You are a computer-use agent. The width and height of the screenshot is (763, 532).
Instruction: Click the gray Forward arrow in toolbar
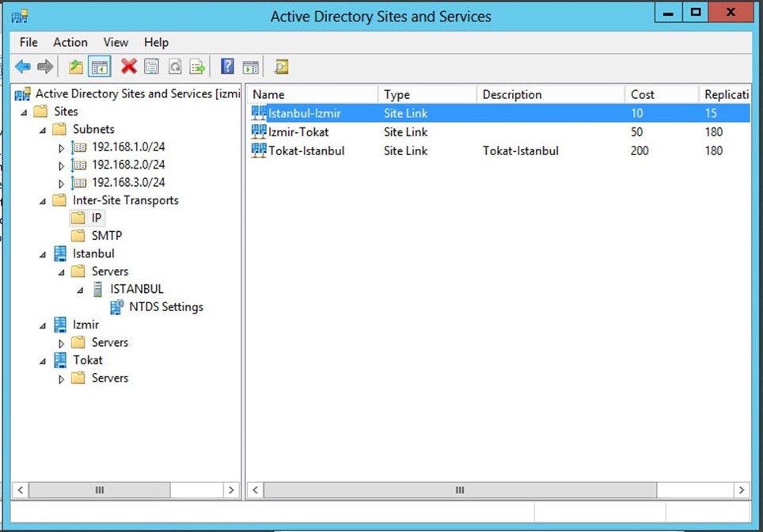coord(45,66)
